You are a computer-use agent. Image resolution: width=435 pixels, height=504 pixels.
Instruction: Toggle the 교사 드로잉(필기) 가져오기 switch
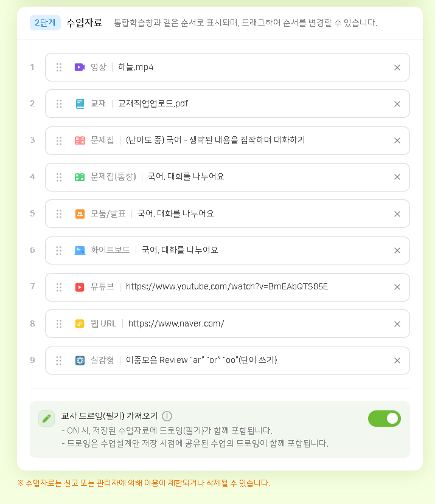click(384, 418)
